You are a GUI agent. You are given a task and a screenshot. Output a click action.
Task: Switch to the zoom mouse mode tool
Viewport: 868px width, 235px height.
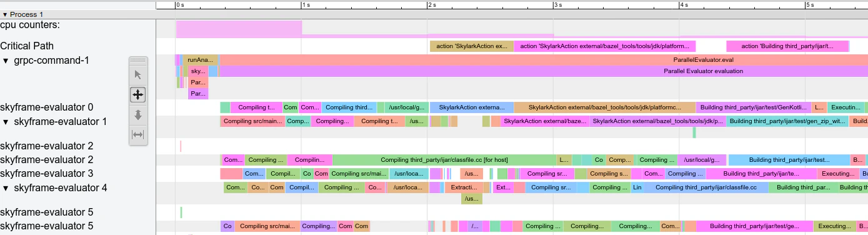pos(138,114)
